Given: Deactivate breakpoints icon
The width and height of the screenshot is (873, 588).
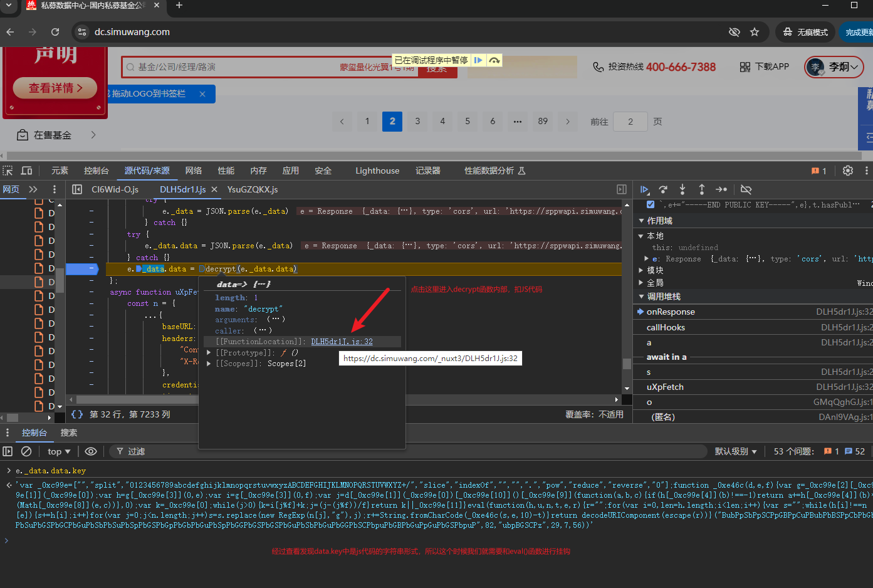Looking at the screenshot, I should pos(746,189).
